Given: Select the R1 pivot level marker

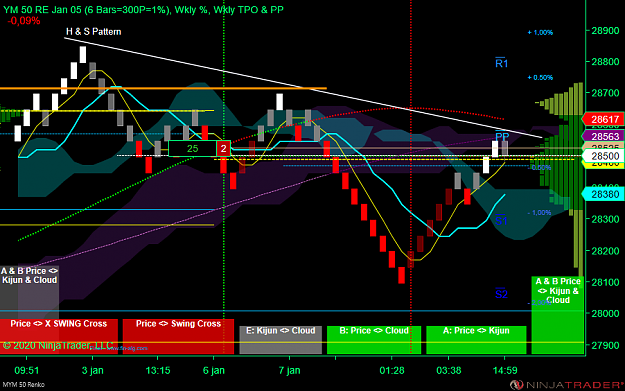Looking at the screenshot, I should pyautogui.click(x=501, y=63).
